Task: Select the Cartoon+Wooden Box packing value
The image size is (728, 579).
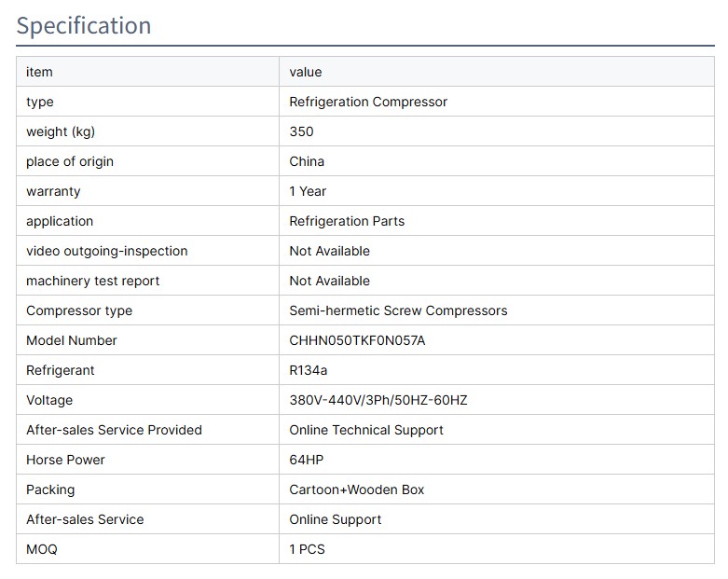Action: point(357,489)
